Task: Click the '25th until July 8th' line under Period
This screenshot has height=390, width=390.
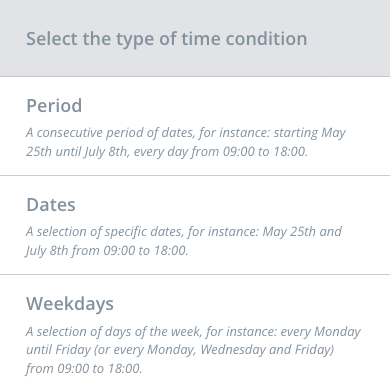Action: coord(167,152)
